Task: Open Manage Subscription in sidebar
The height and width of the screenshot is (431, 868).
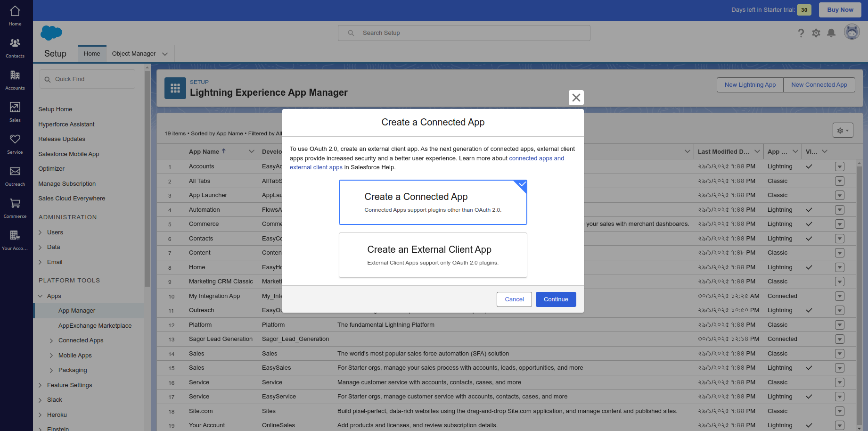Action: (67, 184)
